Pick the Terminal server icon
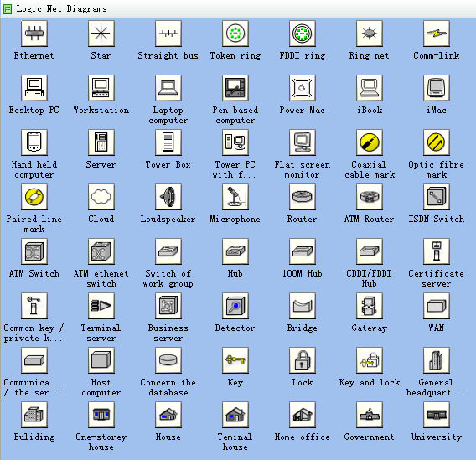Image resolution: width=476 pixels, height=460 pixels. pos(101,306)
